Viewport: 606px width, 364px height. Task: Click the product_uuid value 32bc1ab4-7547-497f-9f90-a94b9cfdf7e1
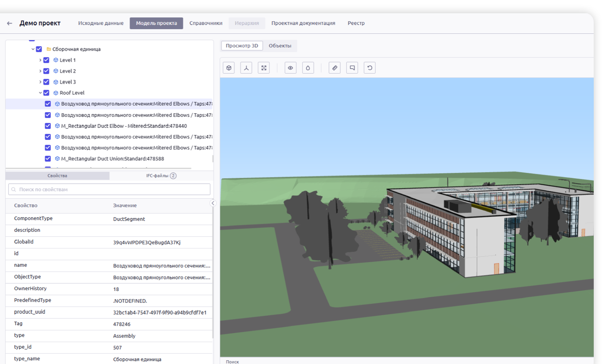click(x=160, y=312)
